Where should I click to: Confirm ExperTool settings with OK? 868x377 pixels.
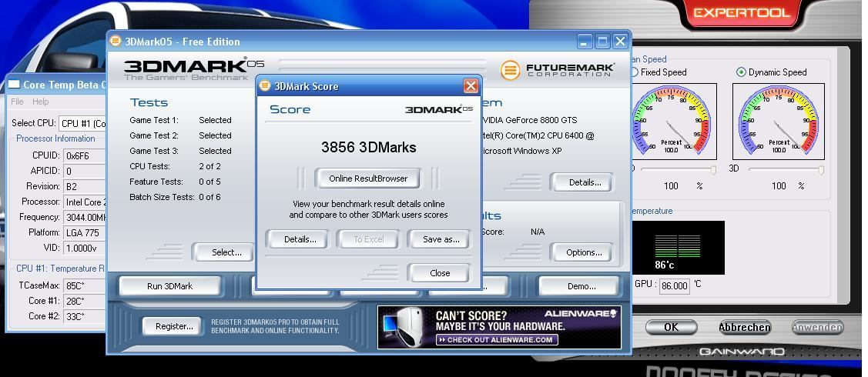pyautogui.click(x=671, y=327)
